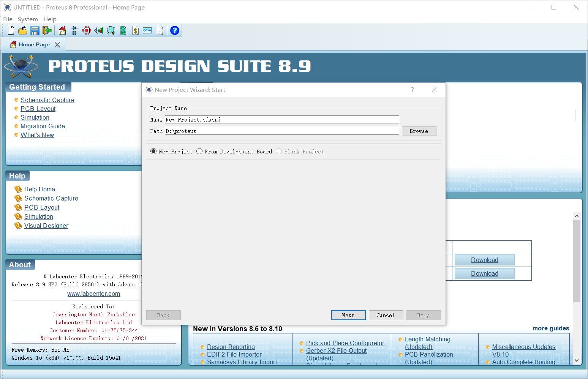The image size is (588, 379).
Task: Open PCB Layout link under Getting Started
Action: [38, 109]
